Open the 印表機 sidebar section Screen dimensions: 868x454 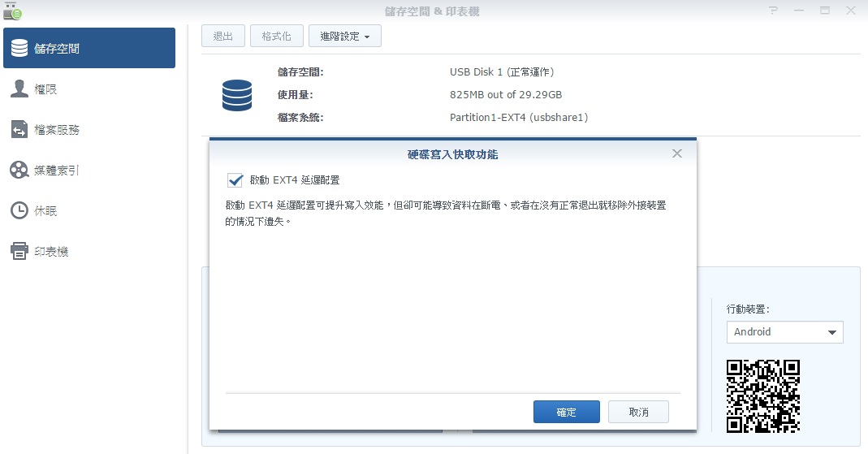89,251
